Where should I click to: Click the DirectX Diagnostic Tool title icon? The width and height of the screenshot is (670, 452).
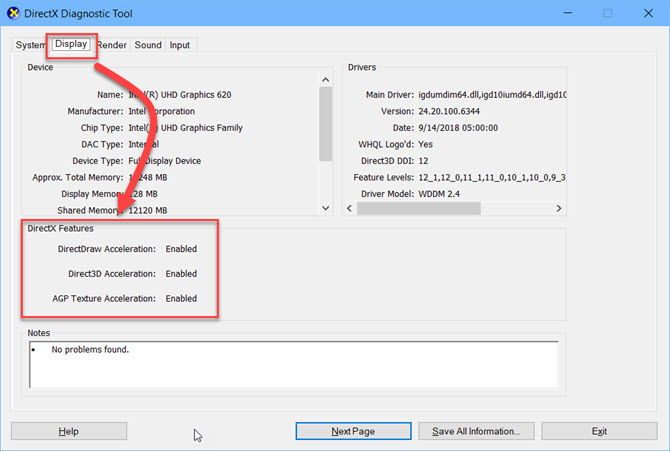(13, 13)
